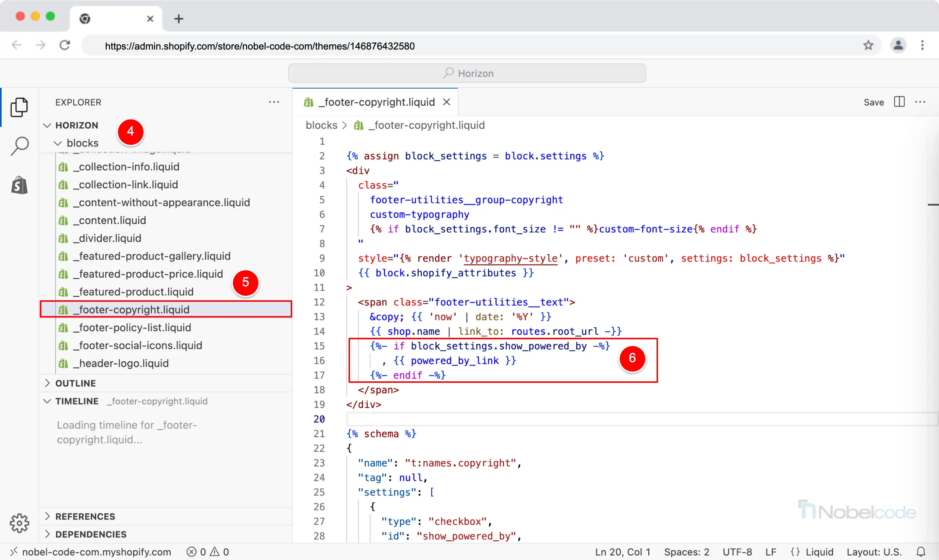
Task: Open the Explorer files icon in activity bar
Action: coord(19,108)
